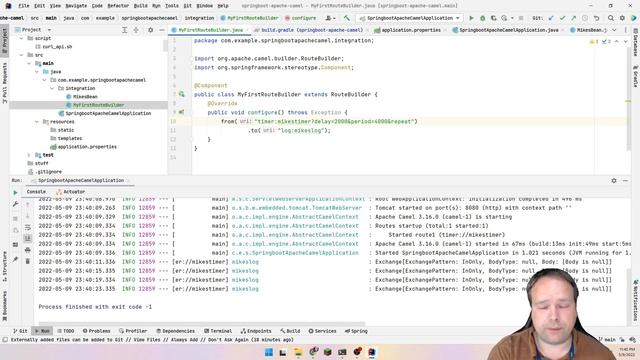Open Windows Start button on taskbar

point(269,352)
